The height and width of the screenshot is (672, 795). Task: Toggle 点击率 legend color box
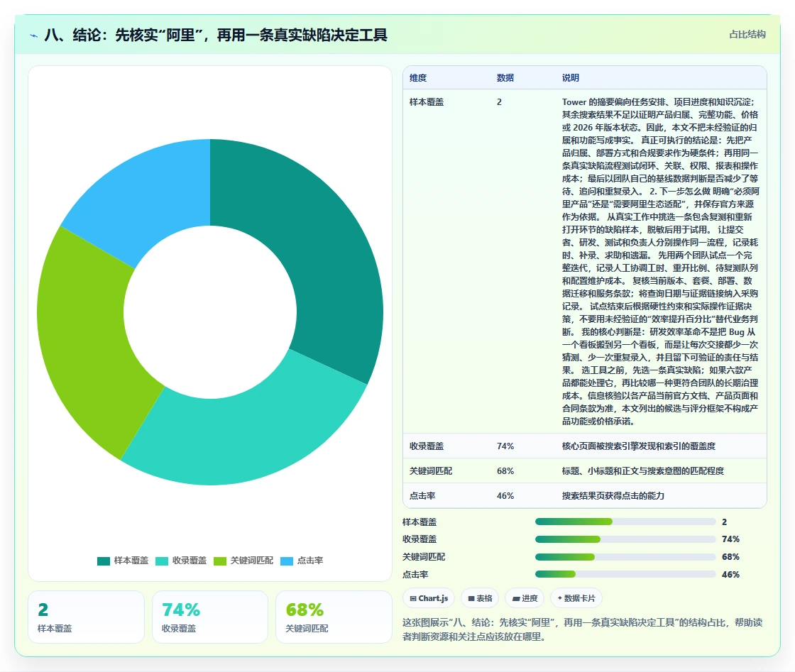(287, 561)
